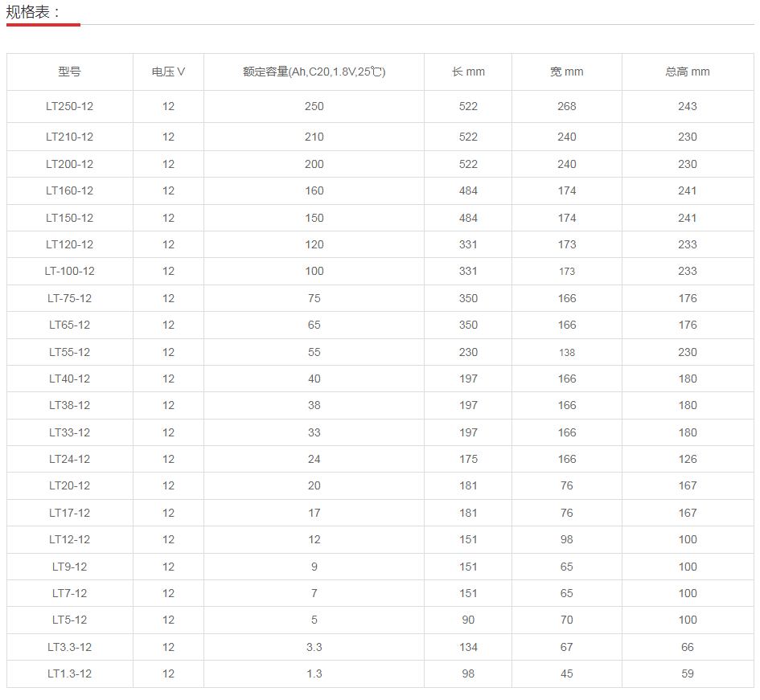
Task: Select the LT-100-12 model cell
Action: 68,271
